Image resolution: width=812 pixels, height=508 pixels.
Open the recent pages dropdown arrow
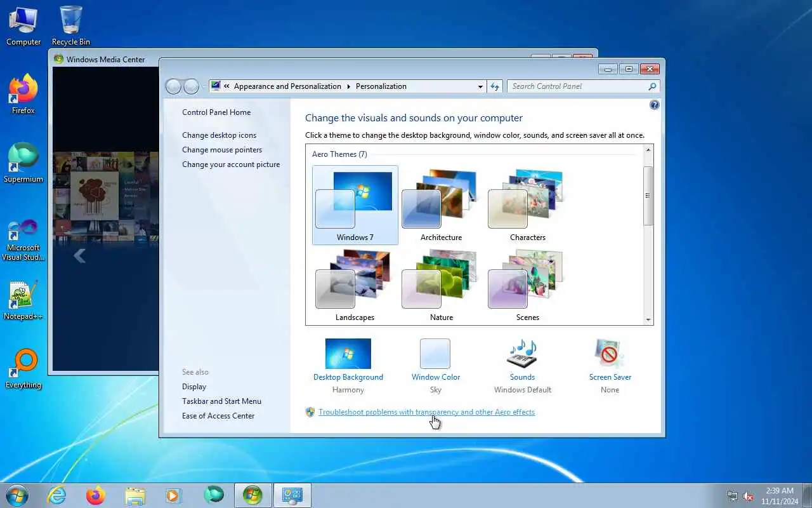tap(204, 87)
